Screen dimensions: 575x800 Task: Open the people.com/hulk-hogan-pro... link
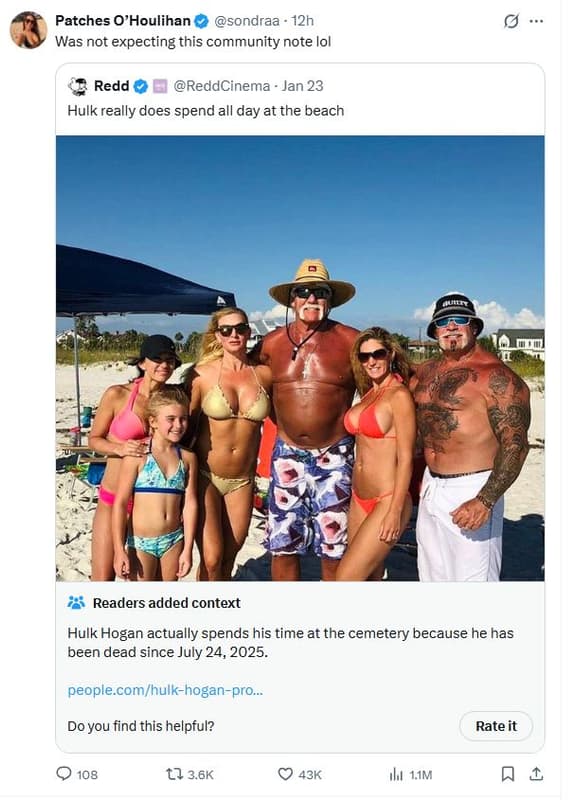pos(165,690)
